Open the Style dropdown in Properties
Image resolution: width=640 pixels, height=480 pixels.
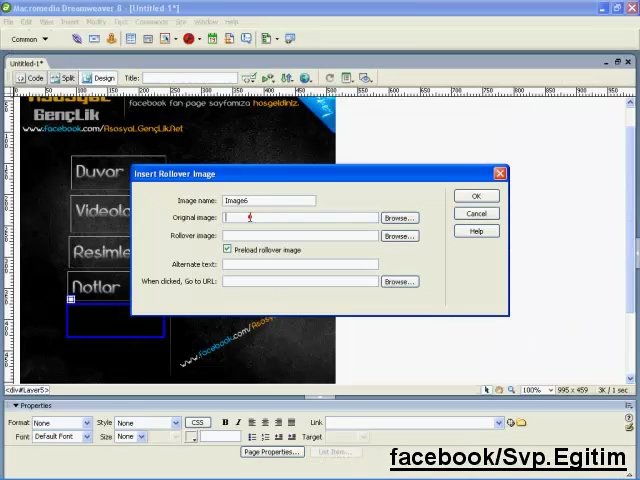click(x=176, y=423)
